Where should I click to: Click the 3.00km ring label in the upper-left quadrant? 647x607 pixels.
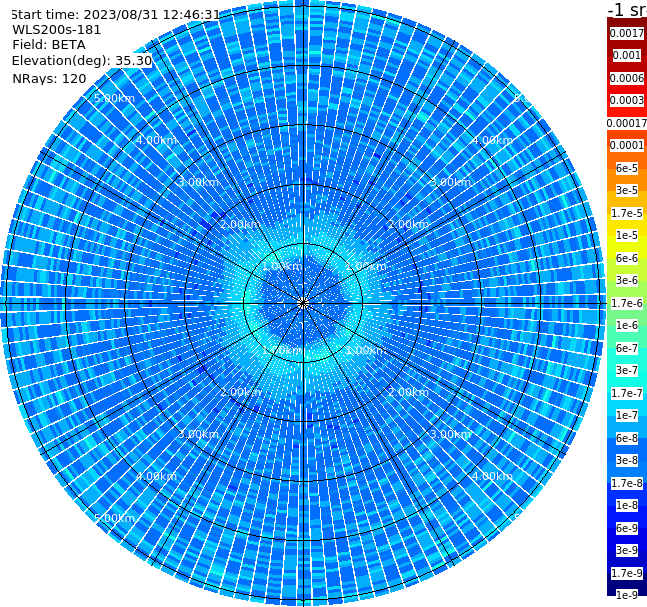pos(198,182)
